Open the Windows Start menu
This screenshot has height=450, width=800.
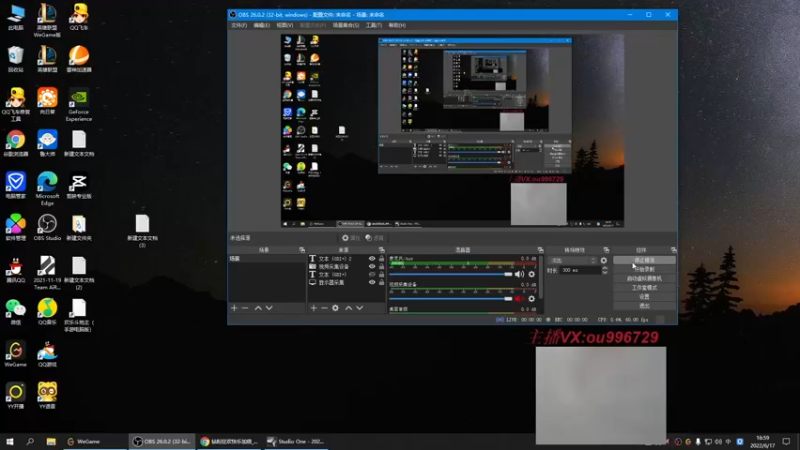click(x=10, y=441)
